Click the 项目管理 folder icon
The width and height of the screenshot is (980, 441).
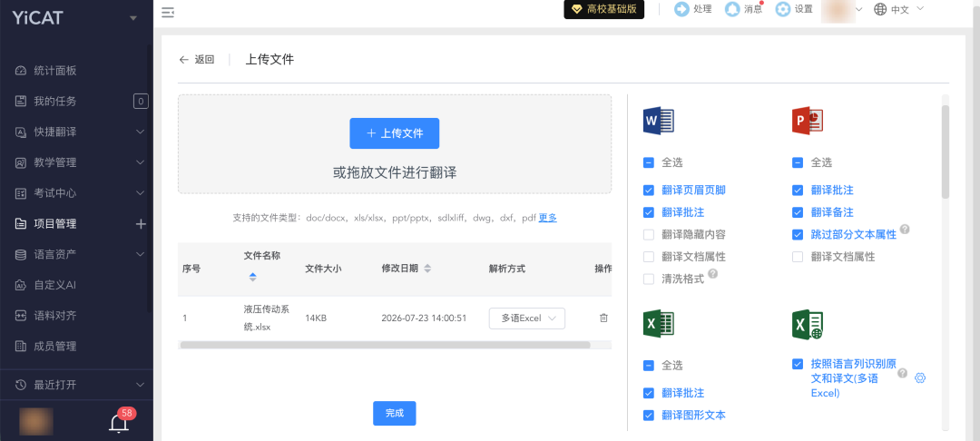point(21,223)
